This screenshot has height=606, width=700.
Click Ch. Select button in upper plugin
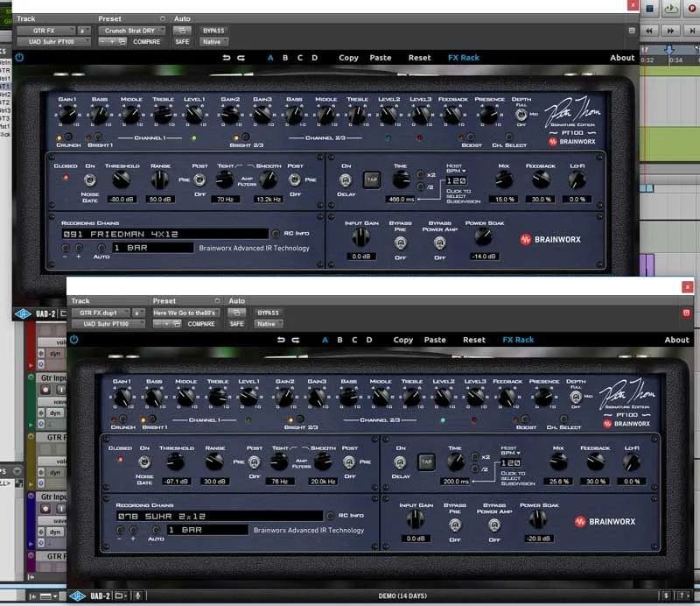(509, 137)
